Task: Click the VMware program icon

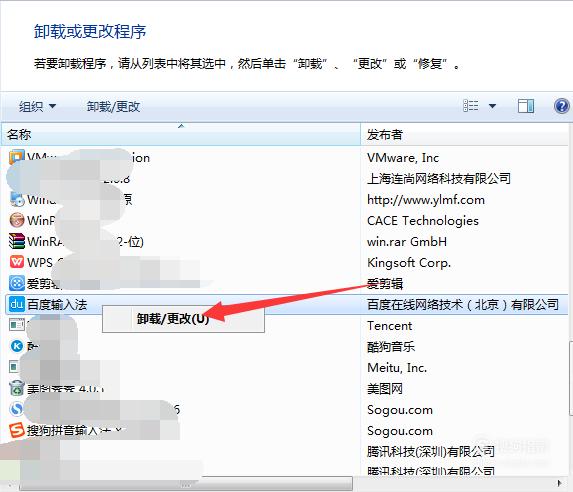Action: (x=17, y=157)
